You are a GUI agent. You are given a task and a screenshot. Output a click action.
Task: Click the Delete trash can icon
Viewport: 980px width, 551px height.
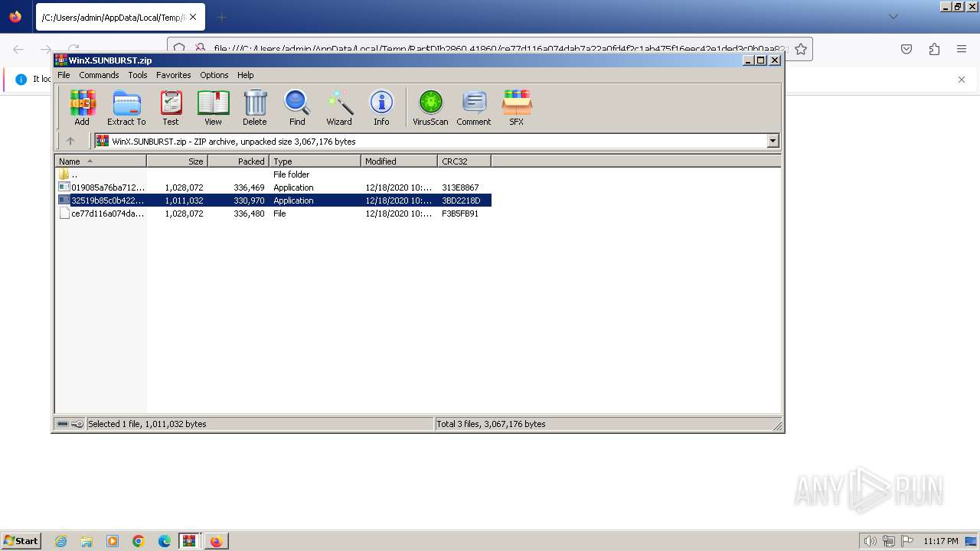tap(255, 107)
